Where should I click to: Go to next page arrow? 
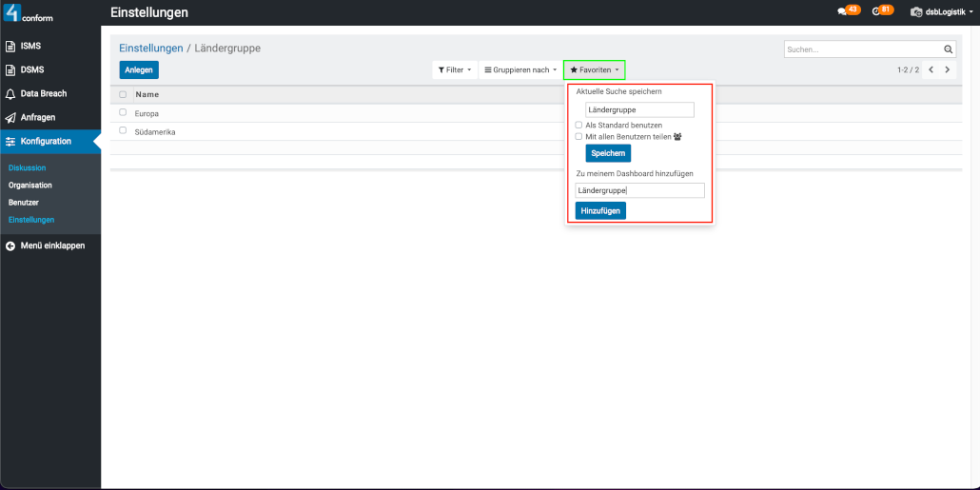pos(947,70)
